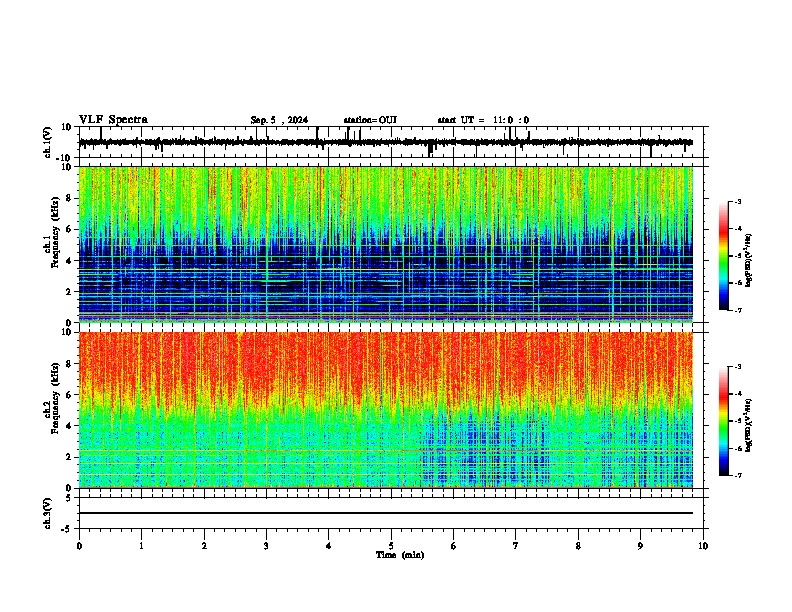Click the ch.1 voltage waveform trace
Screen dimensions: 792x612
386,142
